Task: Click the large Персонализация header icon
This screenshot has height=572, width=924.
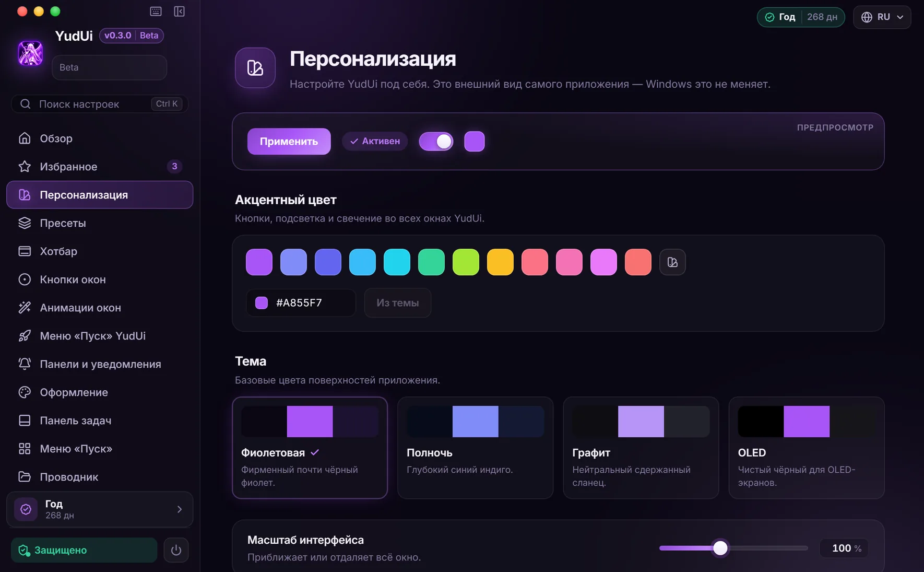Action: click(x=255, y=68)
